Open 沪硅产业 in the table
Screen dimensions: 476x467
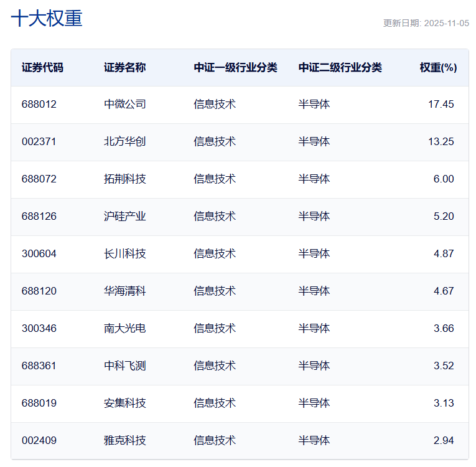coord(125,216)
